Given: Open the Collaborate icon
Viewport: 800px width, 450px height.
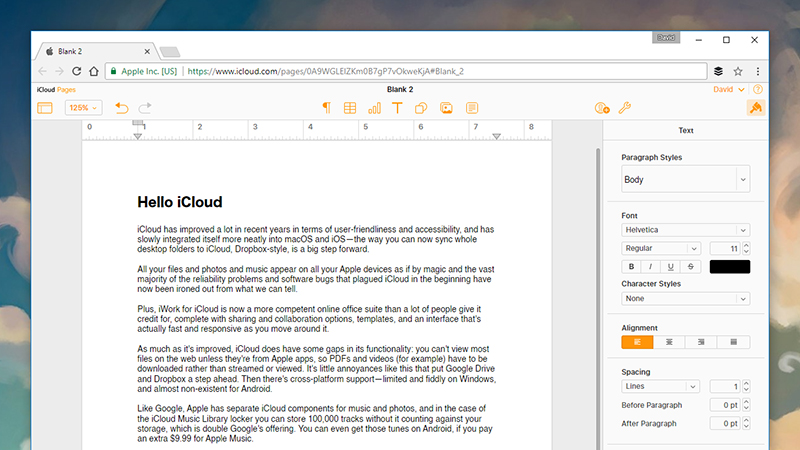Looking at the screenshot, I should [602, 108].
